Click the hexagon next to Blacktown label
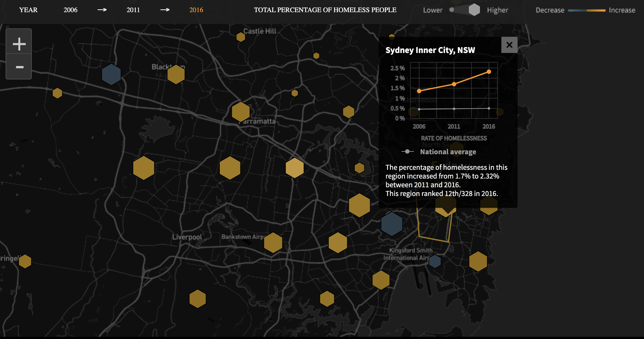 pos(176,74)
